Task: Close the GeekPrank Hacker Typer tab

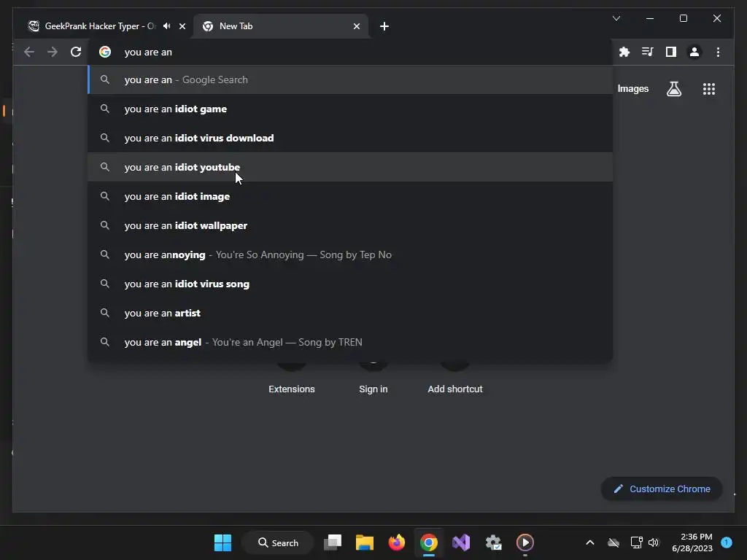Action: tap(182, 26)
